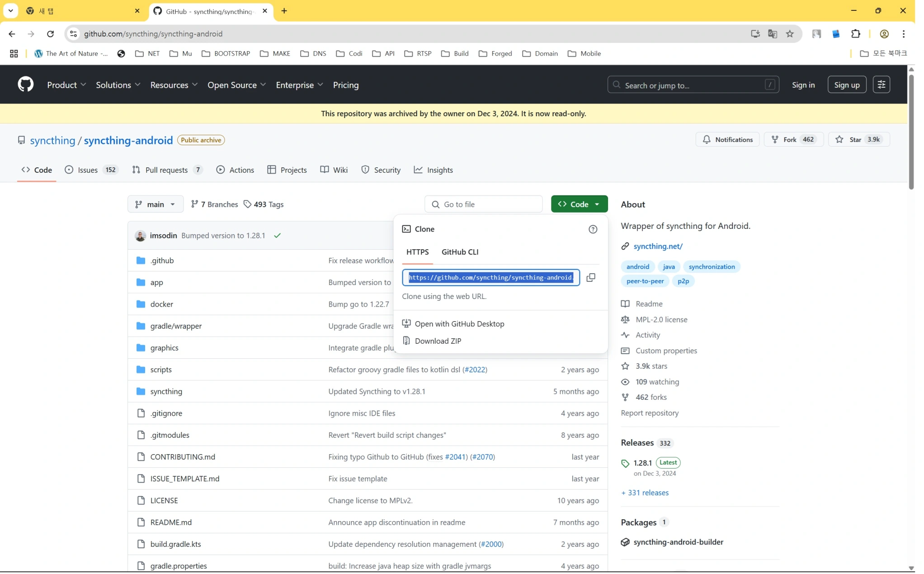The image size is (924, 574).
Task: Open the Issues tab
Action: tap(88, 170)
